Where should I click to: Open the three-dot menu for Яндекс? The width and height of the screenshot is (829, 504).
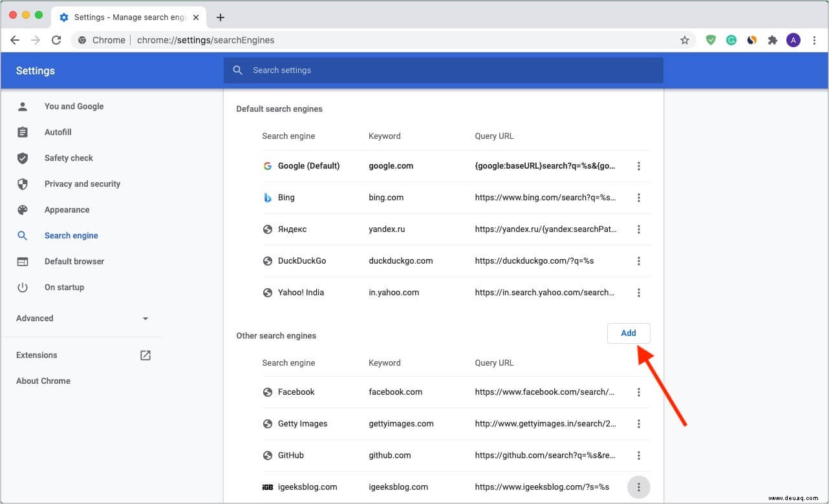(639, 229)
